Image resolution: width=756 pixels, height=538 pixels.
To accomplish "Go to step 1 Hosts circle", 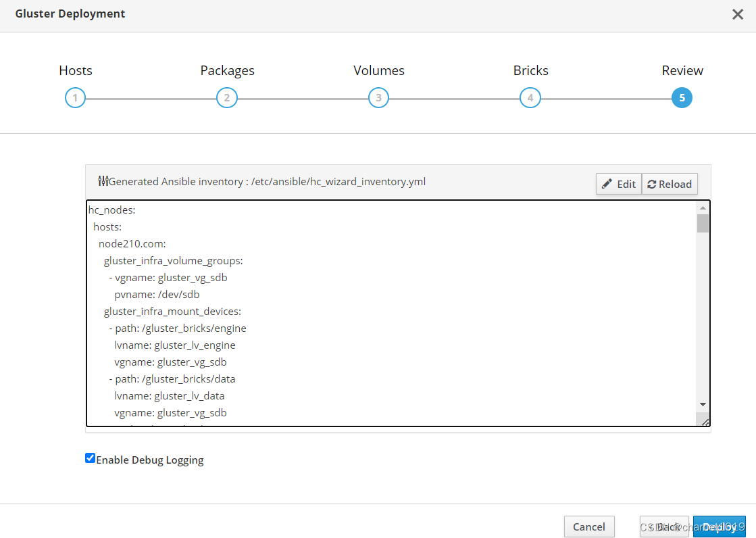I will (x=75, y=98).
